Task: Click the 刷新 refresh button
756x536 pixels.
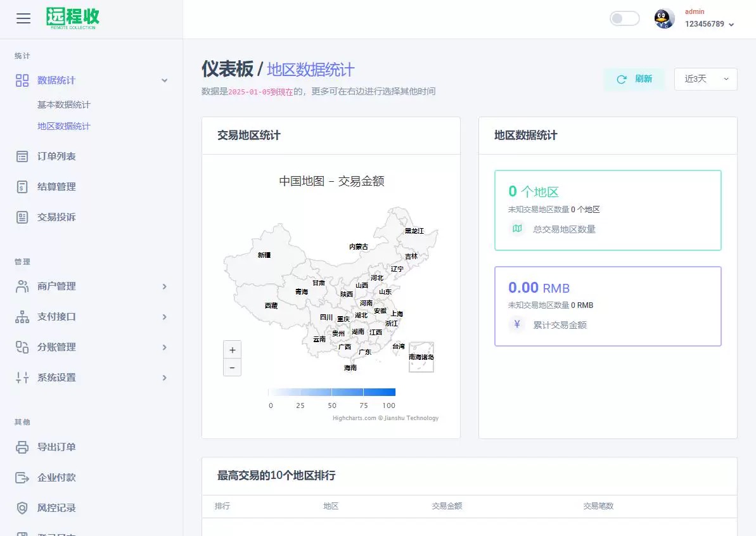Action: pyautogui.click(x=634, y=79)
